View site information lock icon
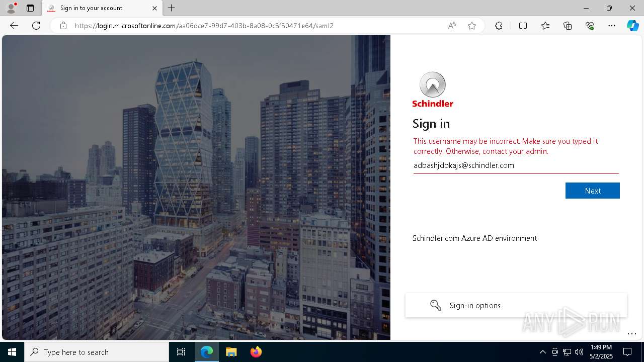Viewport: 644px width, 362px height. pos(63,26)
